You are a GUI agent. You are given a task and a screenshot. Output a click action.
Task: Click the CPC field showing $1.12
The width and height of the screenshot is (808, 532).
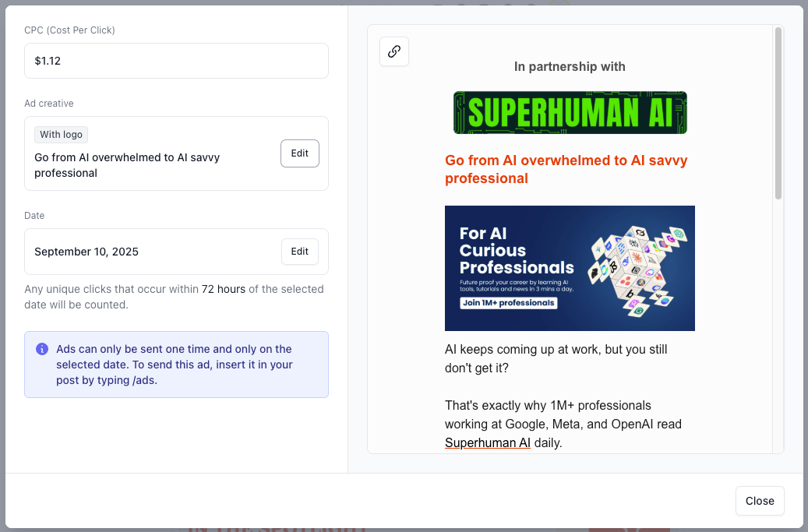pos(176,61)
